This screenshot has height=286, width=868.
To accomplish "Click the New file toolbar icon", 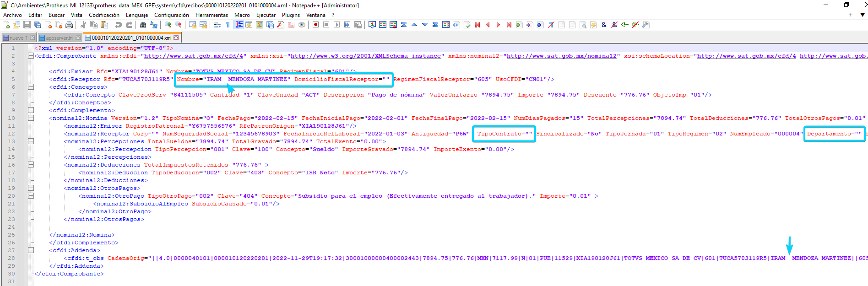I will click(6, 25).
